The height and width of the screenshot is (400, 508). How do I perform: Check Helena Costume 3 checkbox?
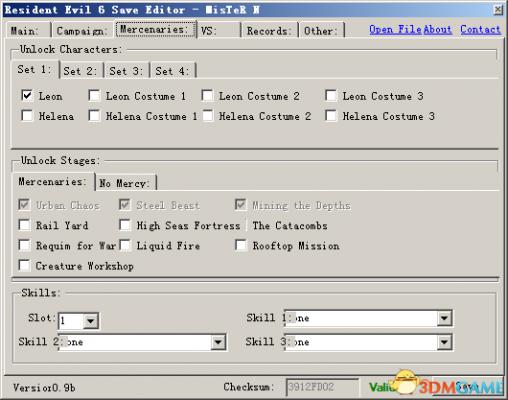pos(331,116)
